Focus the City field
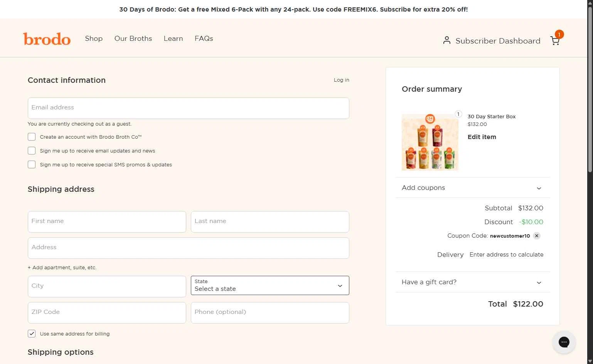This screenshot has width=593, height=364. (107, 287)
